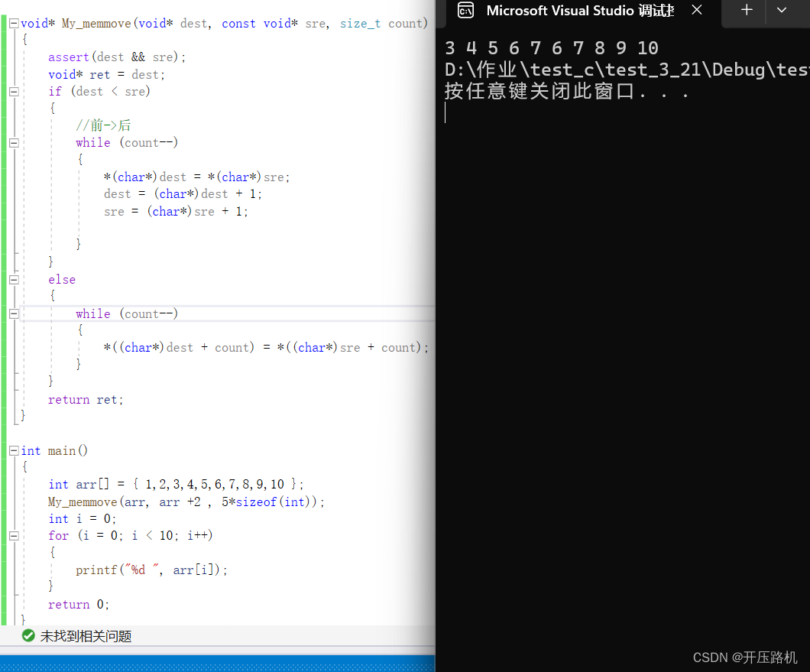This screenshot has width=810, height=672.
Task: Collapse the if (dest < sre) block
Action: click(x=13, y=91)
